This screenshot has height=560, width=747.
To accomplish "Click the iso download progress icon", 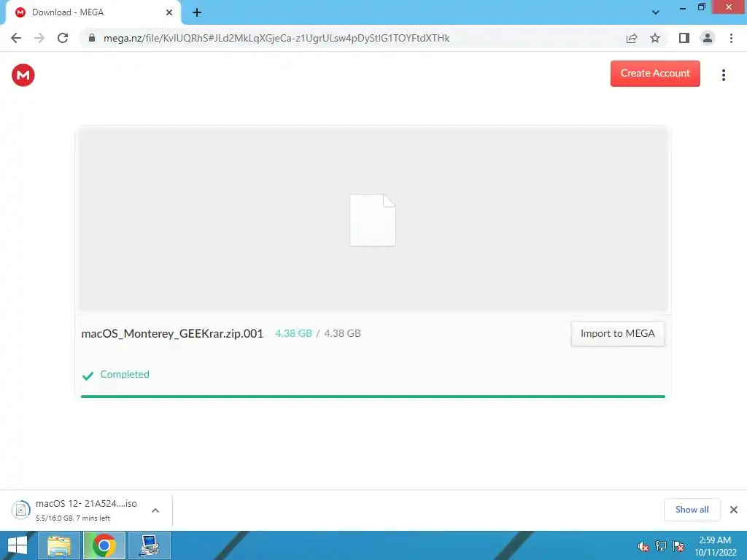I will click(21, 510).
